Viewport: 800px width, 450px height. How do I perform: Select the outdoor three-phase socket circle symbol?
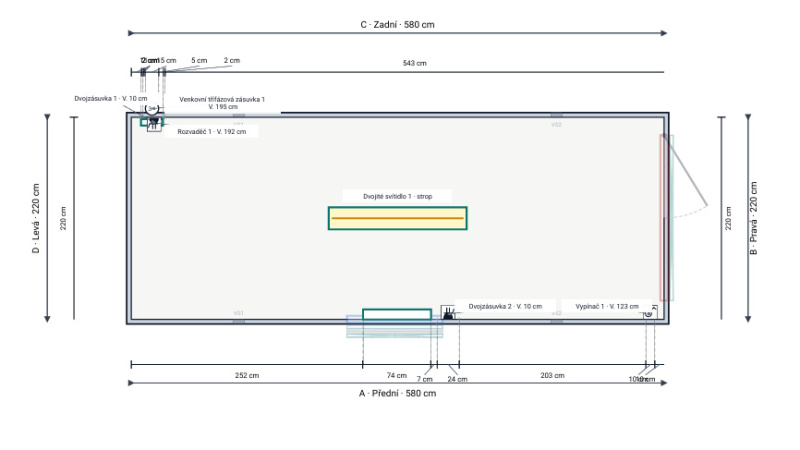(x=152, y=108)
